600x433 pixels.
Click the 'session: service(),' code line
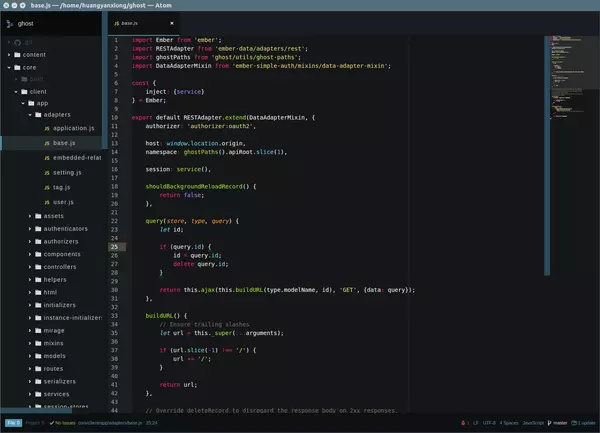click(x=178, y=169)
